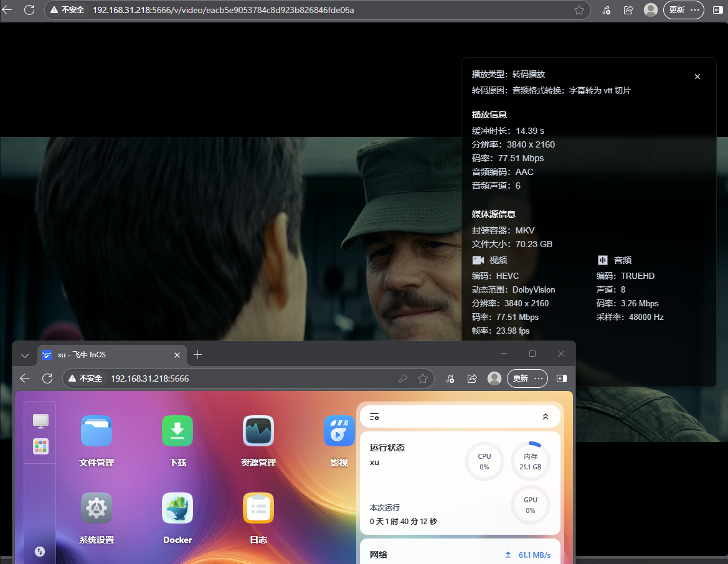Click the 转码播放 playback type value
This screenshot has width=728, height=564.
coord(528,74)
